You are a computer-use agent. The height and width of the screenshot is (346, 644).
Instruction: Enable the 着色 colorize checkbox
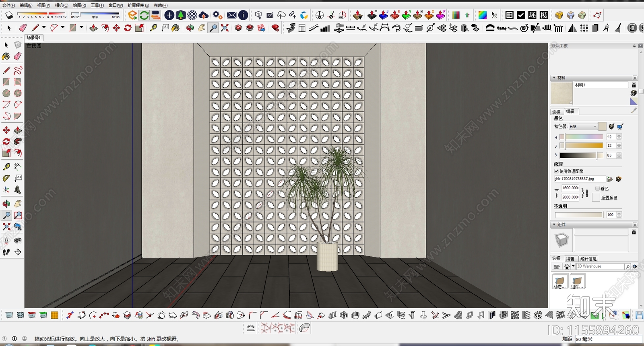click(597, 188)
